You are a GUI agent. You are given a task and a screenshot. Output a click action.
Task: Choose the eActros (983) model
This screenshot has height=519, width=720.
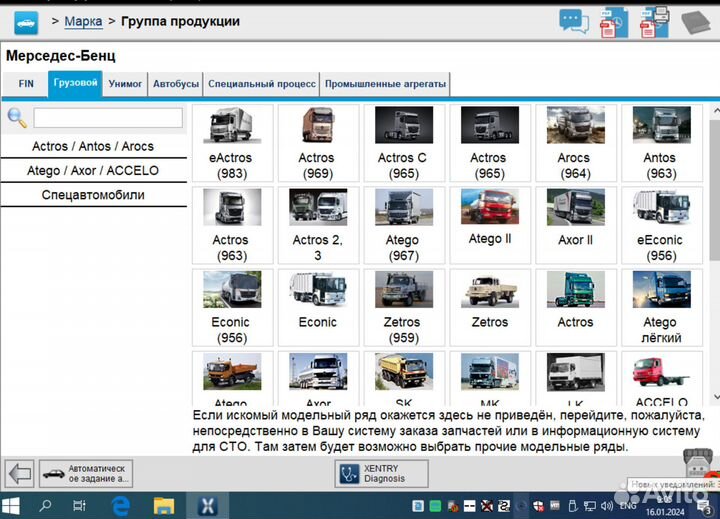click(232, 143)
